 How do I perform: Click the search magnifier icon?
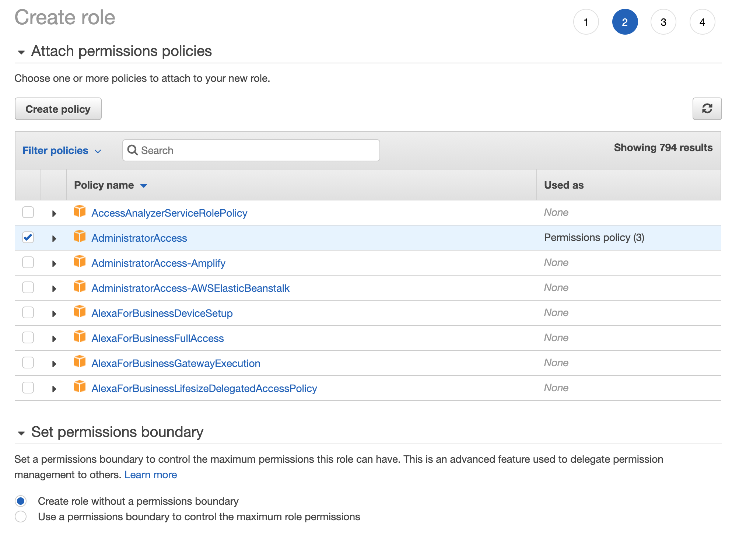(x=132, y=150)
